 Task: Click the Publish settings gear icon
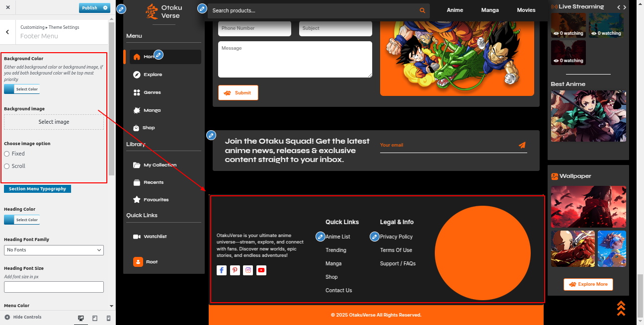pos(105,8)
